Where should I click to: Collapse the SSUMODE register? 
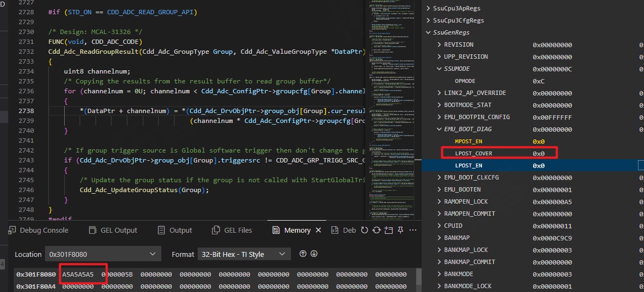439,69
